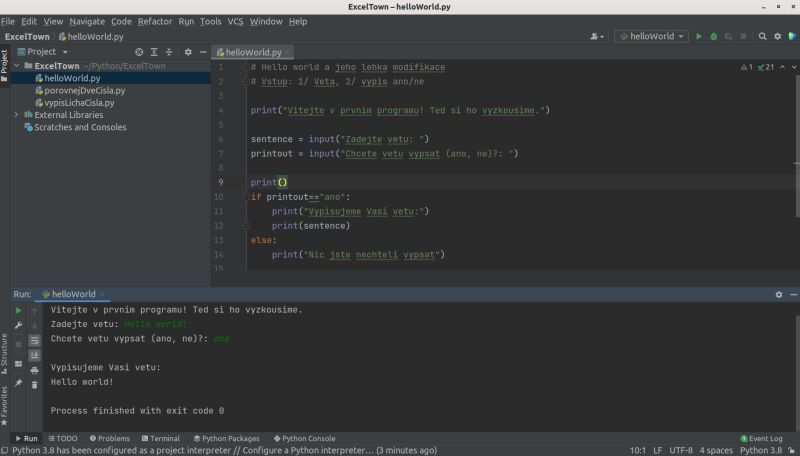
Task: Open the Refactor menu
Action: [155, 21]
